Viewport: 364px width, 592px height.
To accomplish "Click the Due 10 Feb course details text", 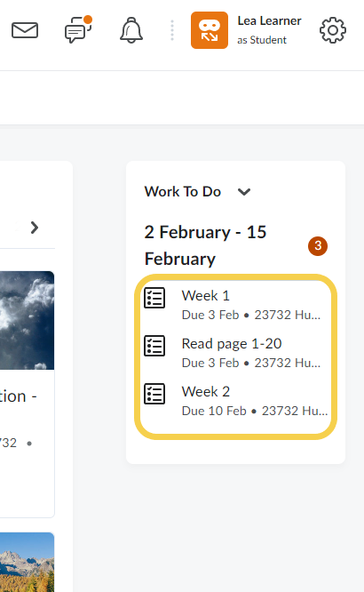I will click(255, 411).
